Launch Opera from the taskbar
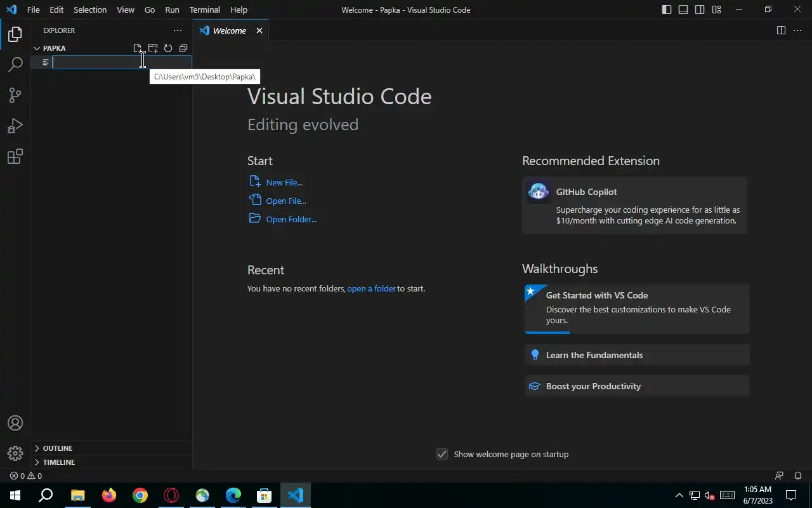Viewport: 812px width, 508px height. [171, 495]
